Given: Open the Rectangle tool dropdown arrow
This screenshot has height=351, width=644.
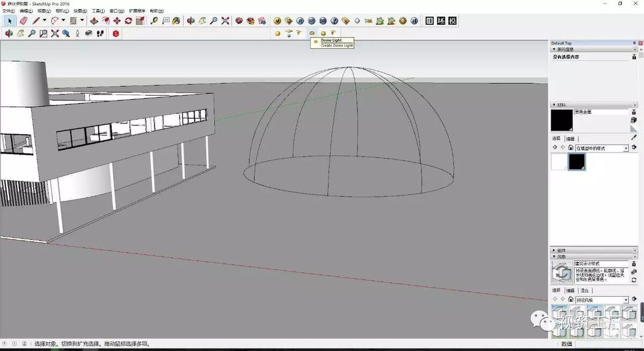Looking at the screenshot, I should pos(82,21).
